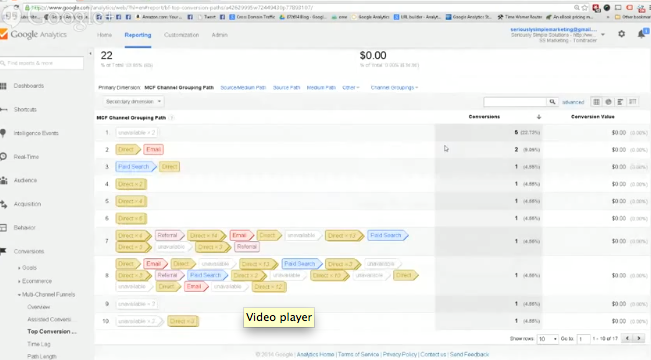Open the Time Lag report
The height and width of the screenshot is (360, 651).
click(x=39, y=344)
